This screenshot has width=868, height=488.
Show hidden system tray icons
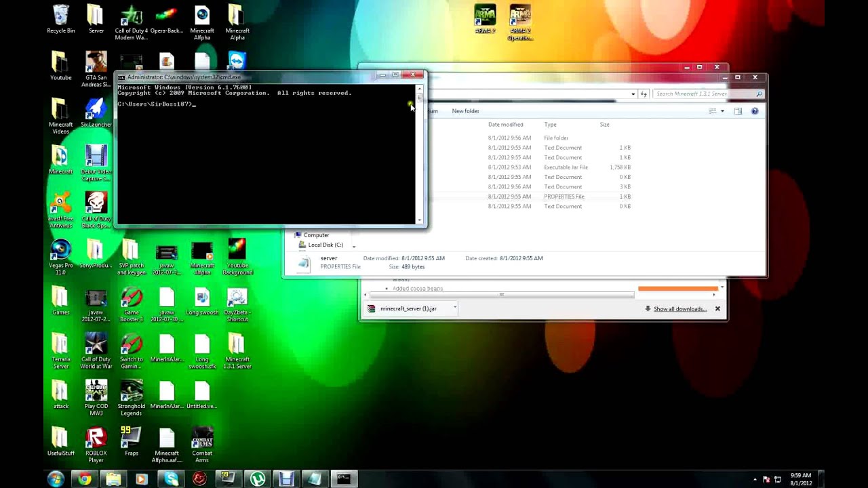(x=755, y=479)
